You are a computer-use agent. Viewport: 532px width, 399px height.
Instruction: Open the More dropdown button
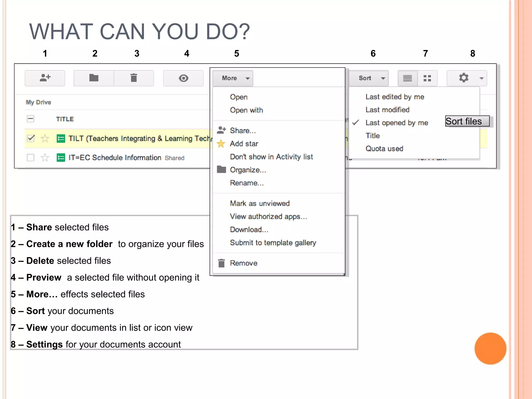[233, 78]
